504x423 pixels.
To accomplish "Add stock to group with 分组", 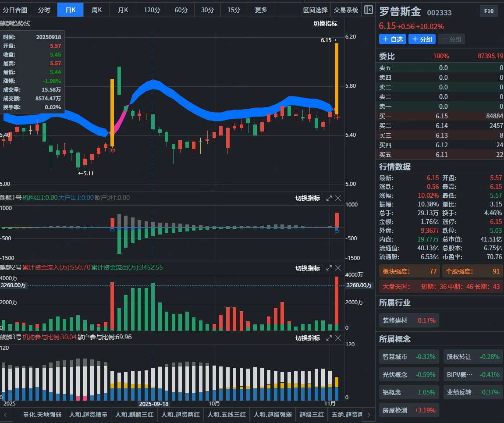I will (422, 39).
